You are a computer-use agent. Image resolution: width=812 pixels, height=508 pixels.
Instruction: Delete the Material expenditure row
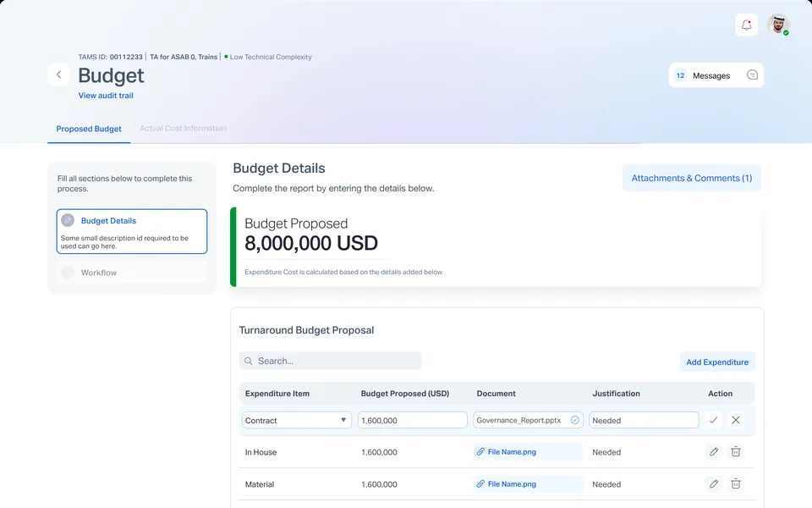(x=735, y=484)
